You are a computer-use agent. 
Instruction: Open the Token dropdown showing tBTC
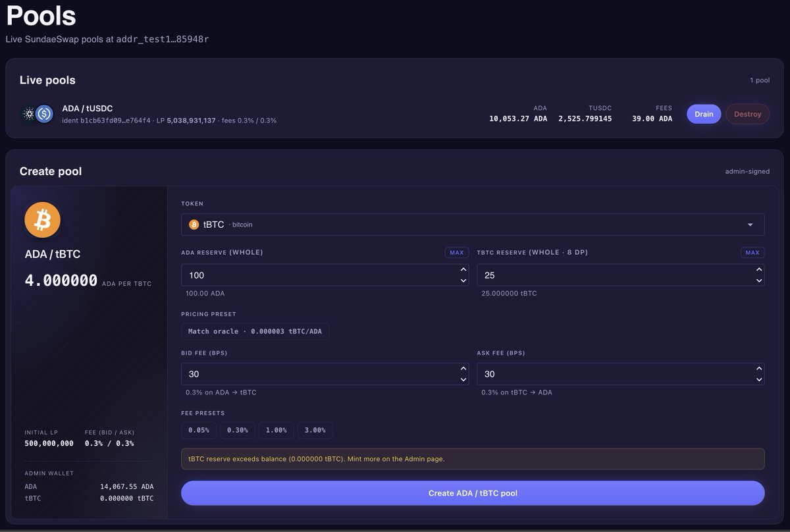[x=473, y=225]
